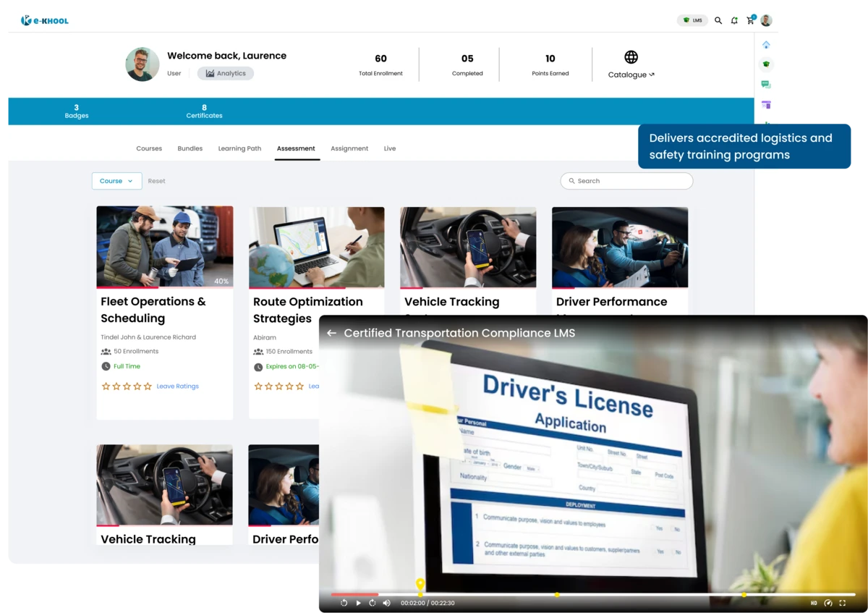Open the Analytics selector next to User

(225, 73)
